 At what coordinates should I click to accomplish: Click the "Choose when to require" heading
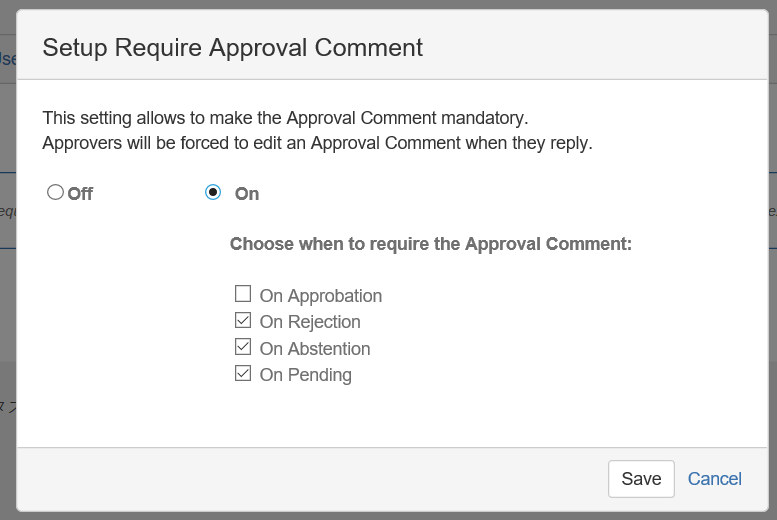point(430,244)
